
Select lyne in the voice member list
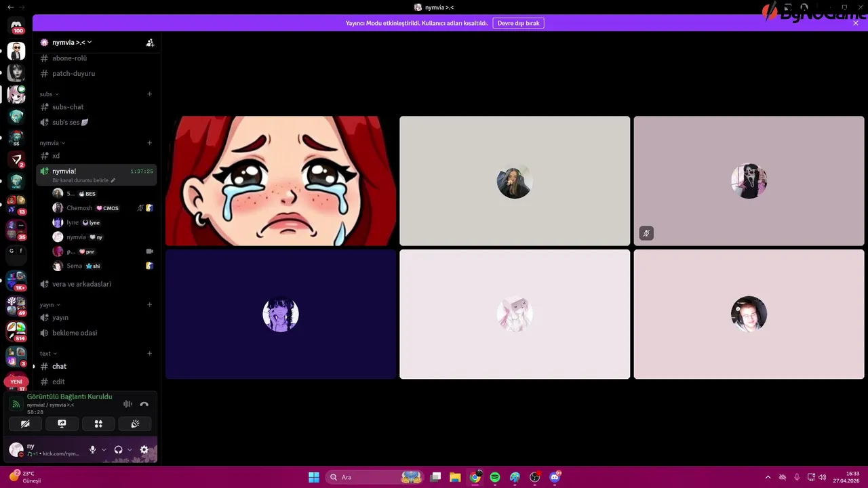pos(103,222)
